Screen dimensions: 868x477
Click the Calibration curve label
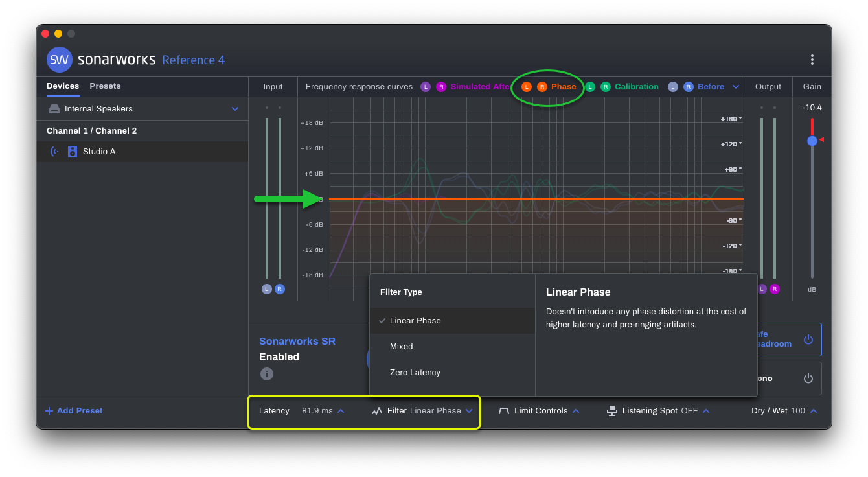(637, 87)
